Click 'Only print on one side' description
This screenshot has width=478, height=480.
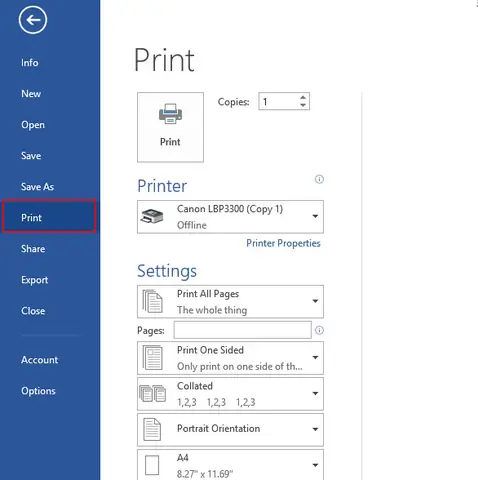[240, 367]
